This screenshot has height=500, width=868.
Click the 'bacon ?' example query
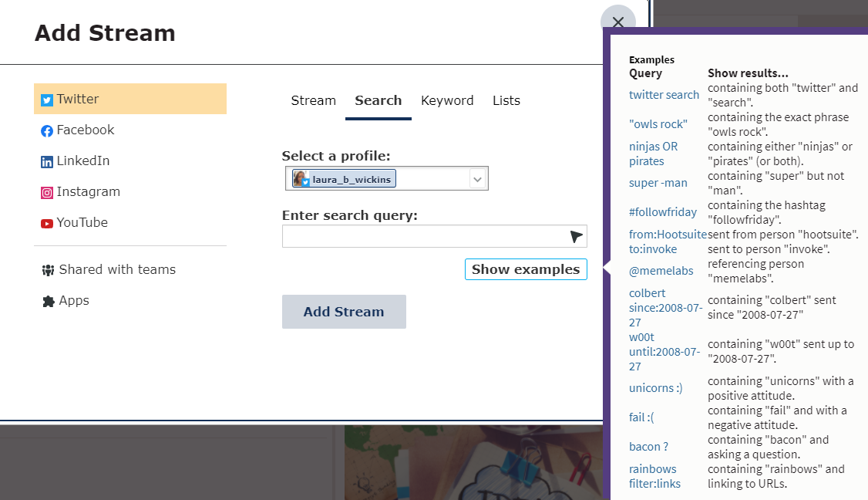[648, 447]
